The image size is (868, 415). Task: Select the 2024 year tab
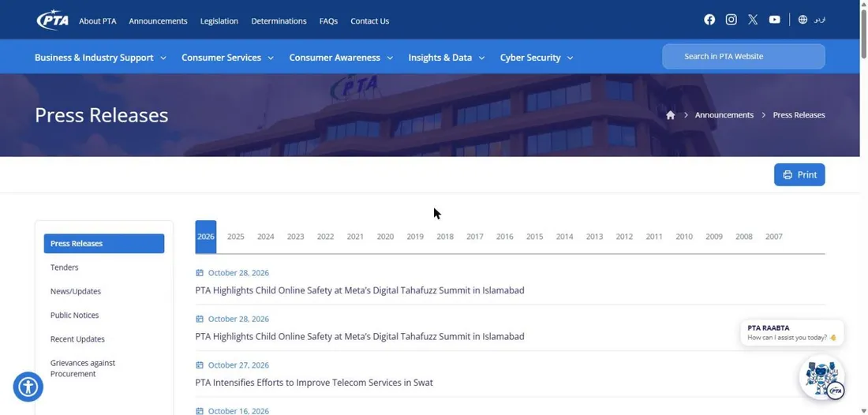[266, 237]
